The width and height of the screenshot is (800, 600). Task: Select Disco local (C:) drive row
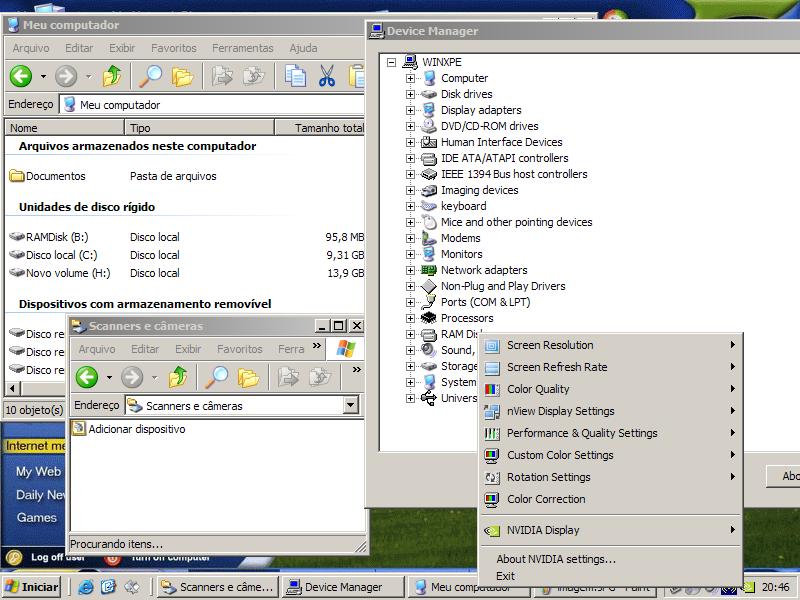186,255
